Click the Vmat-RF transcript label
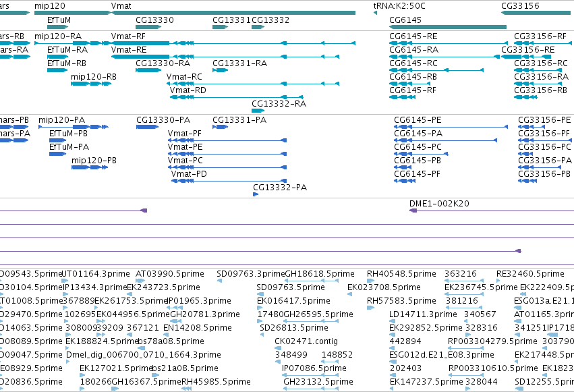This screenshot has width=574, height=392. click(x=128, y=36)
